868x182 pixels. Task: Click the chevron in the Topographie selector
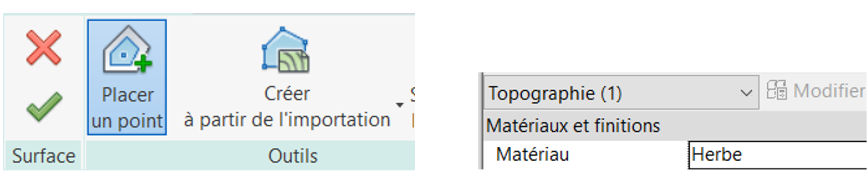tap(746, 93)
